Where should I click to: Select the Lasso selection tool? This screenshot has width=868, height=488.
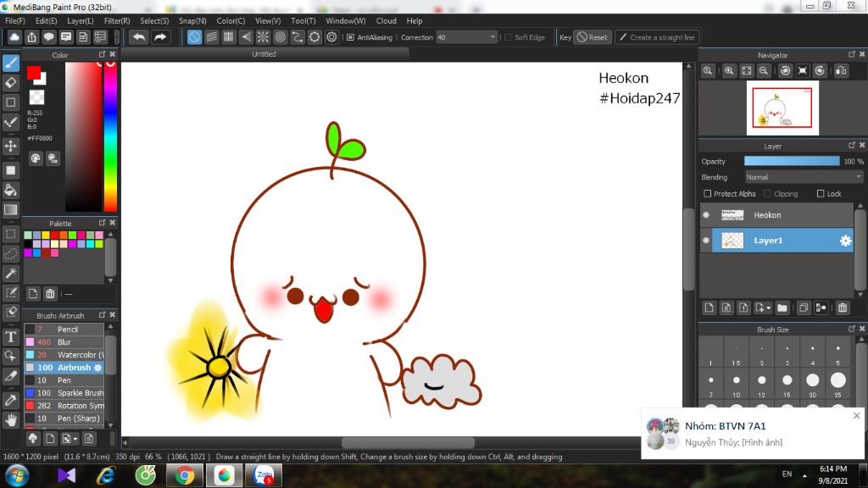(11, 253)
